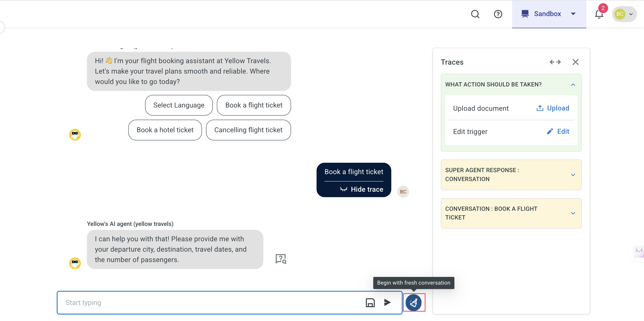Click Upload for document
The height and width of the screenshot is (321, 644).
pyautogui.click(x=553, y=108)
